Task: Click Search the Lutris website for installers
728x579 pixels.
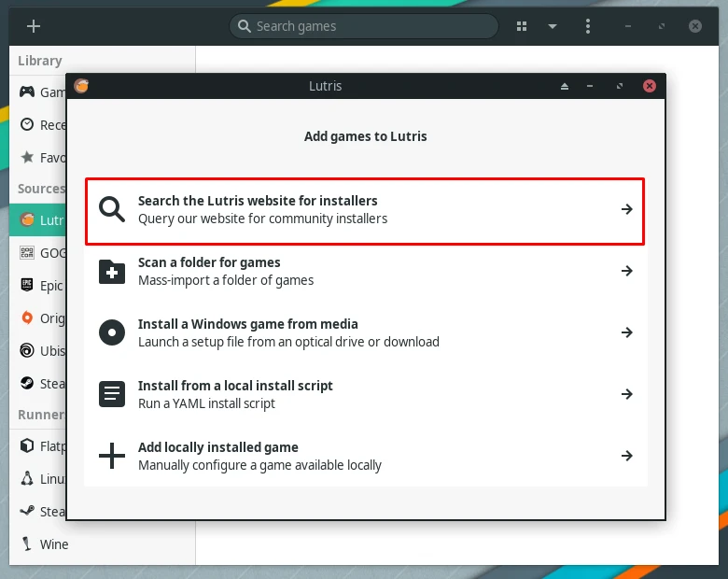Action: tap(365, 209)
